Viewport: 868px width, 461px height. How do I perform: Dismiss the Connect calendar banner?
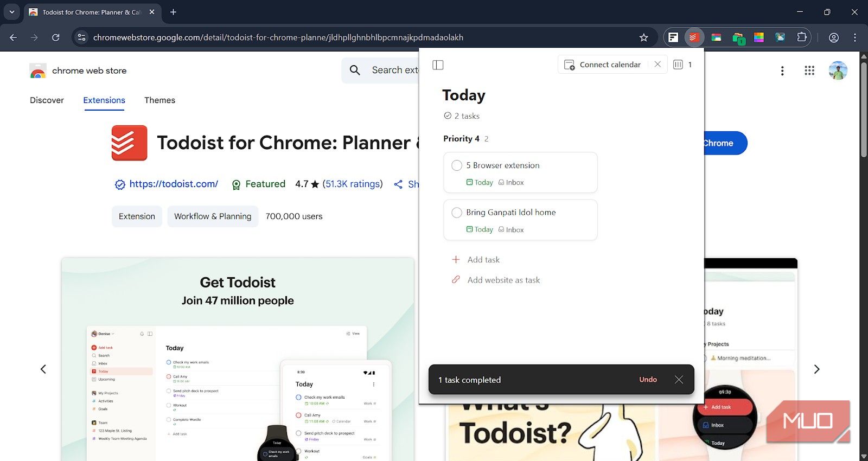pos(658,65)
